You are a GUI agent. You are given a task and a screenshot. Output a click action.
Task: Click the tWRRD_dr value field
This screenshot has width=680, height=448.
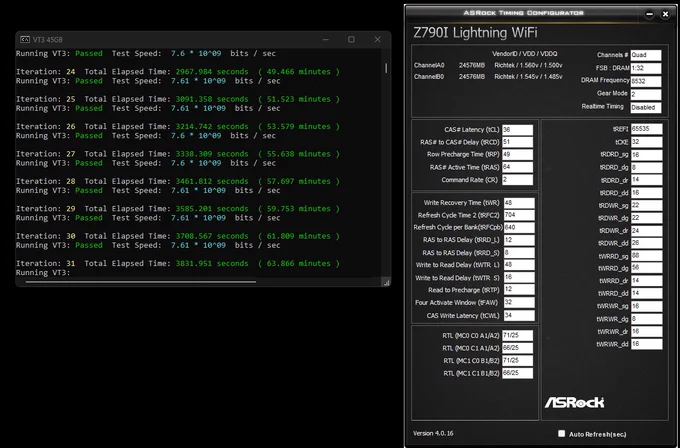click(x=646, y=281)
